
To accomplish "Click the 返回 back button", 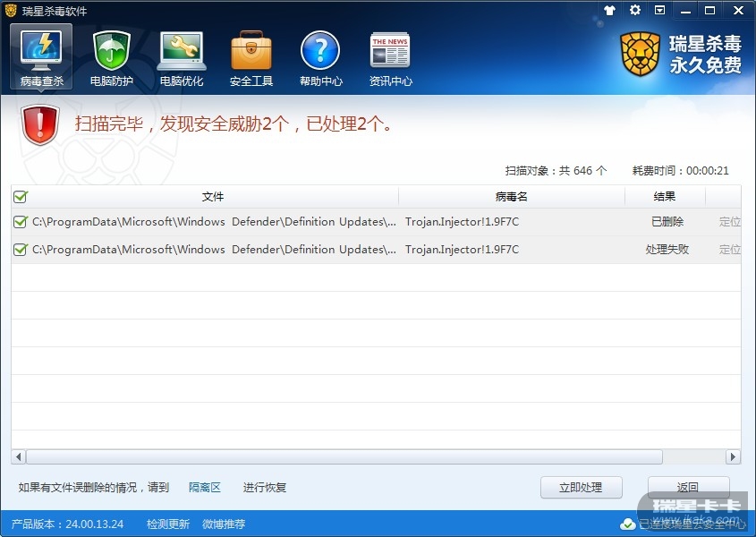I will (688, 487).
